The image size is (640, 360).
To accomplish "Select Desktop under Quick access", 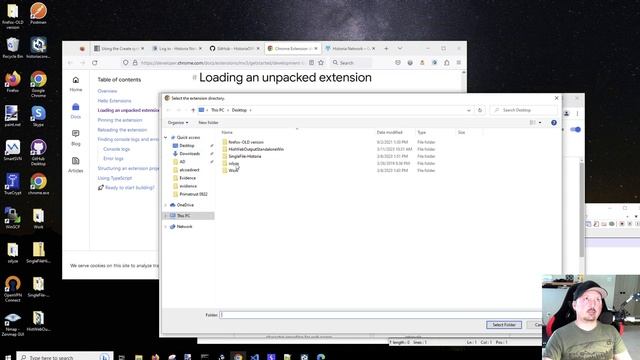I will pyautogui.click(x=187, y=146).
